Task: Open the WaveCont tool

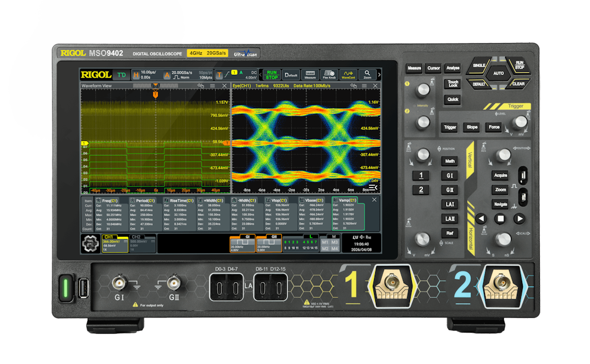Action: pyautogui.click(x=348, y=74)
